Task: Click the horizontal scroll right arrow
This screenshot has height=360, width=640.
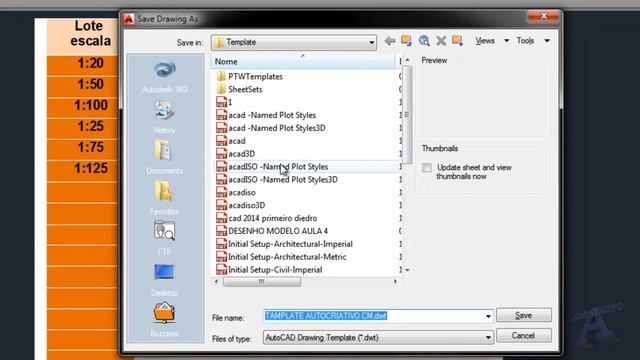Action: click(395, 282)
